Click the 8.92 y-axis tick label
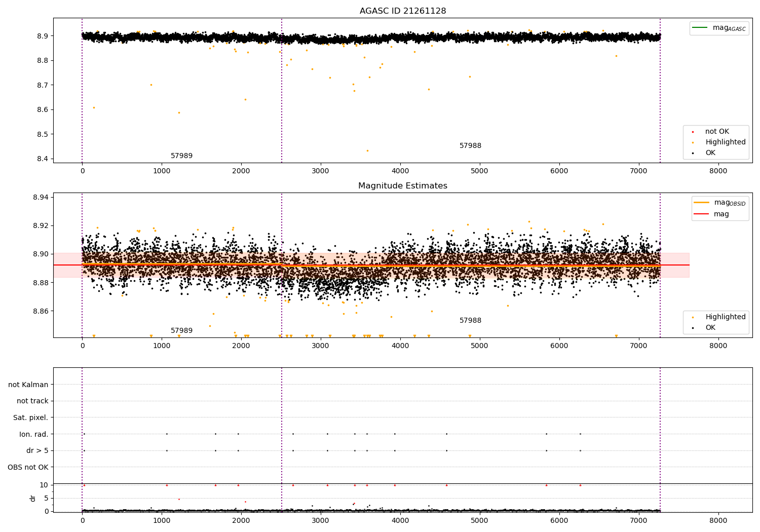 pyautogui.click(x=40, y=226)
